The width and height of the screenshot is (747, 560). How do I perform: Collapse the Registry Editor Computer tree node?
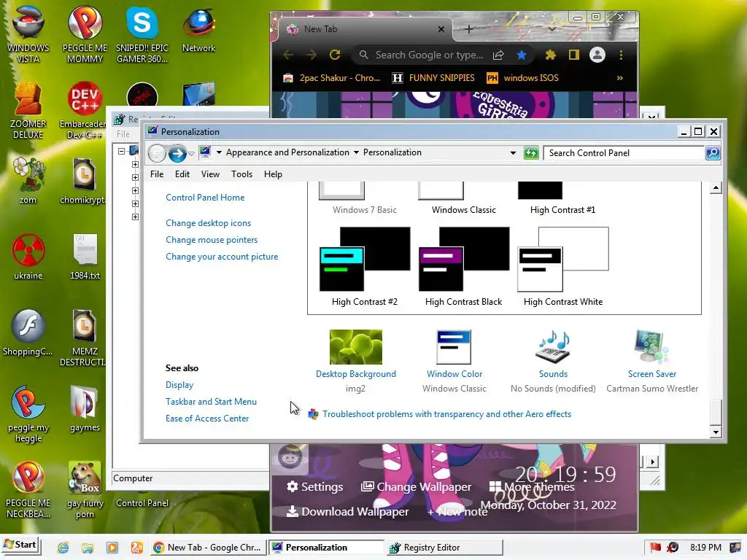click(122, 151)
